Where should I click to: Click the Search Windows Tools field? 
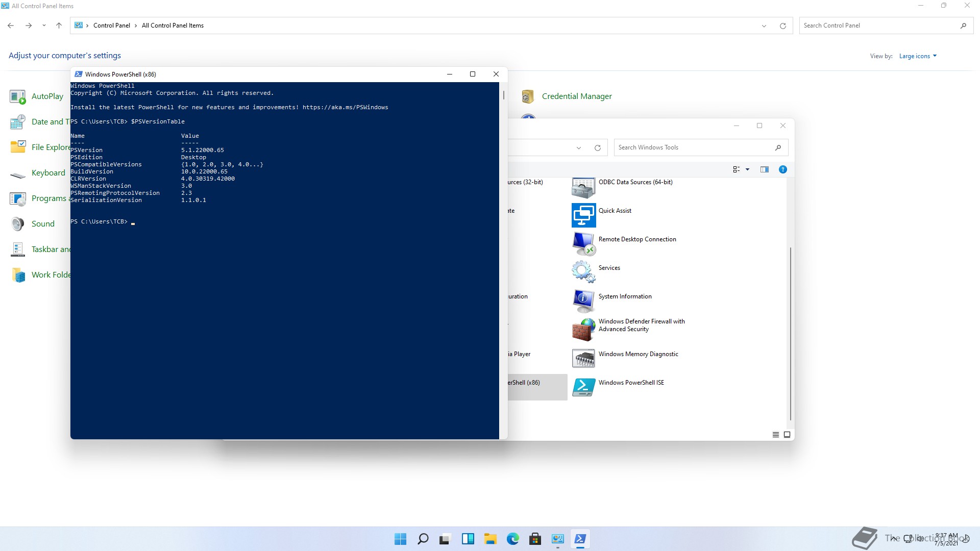click(x=701, y=147)
